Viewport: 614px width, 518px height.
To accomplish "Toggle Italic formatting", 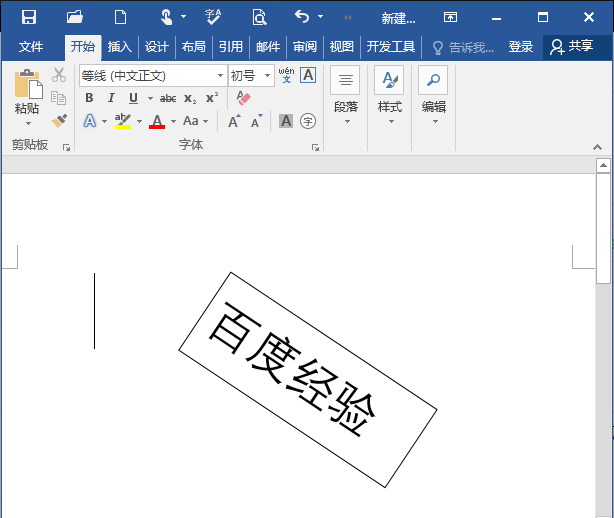I will (111, 98).
